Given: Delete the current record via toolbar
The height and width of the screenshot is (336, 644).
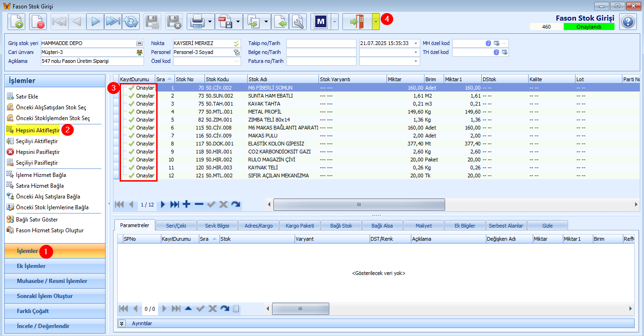Looking at the screenshot, I should pyautogui.click(x=38, y=22).
